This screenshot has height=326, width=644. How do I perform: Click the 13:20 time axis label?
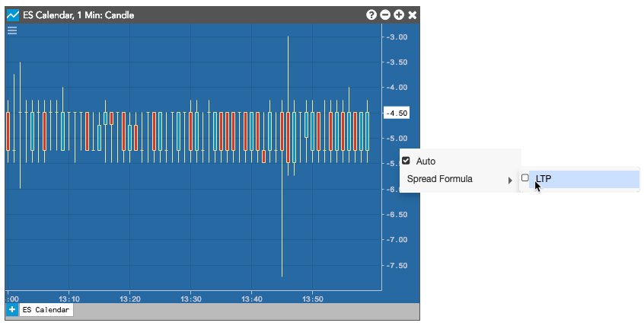[x=129, y=299]
